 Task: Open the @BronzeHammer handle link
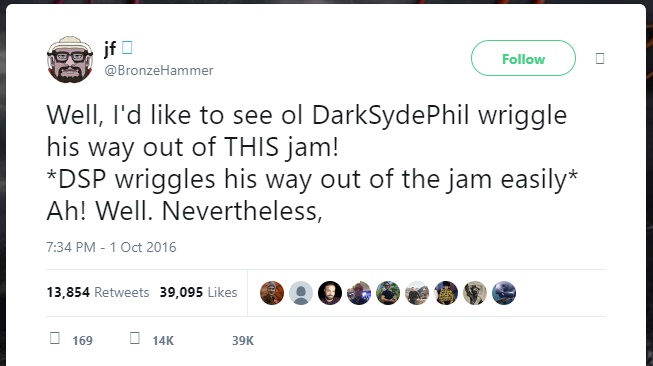[159, 70]
